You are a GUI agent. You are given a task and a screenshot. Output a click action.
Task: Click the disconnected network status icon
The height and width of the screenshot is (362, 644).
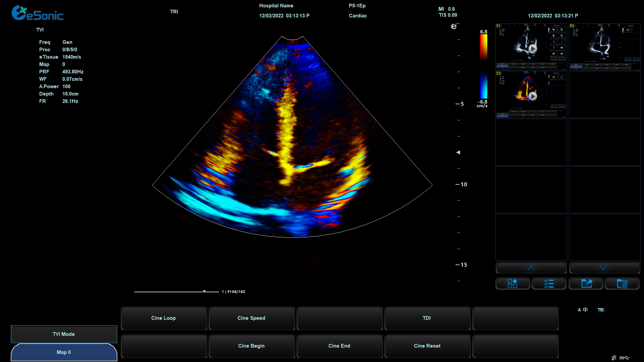click(x=614, y=358)
